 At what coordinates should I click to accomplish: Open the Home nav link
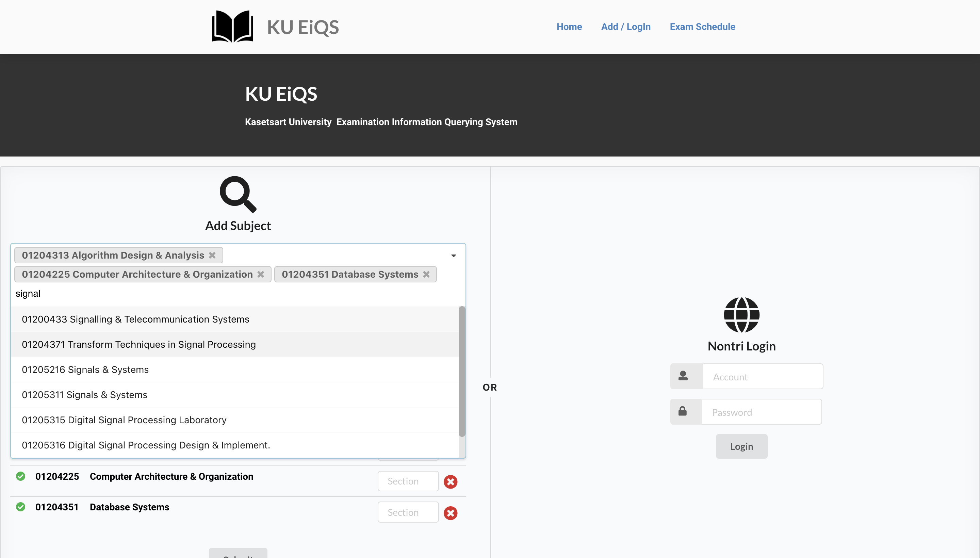[x=569, y=27]
